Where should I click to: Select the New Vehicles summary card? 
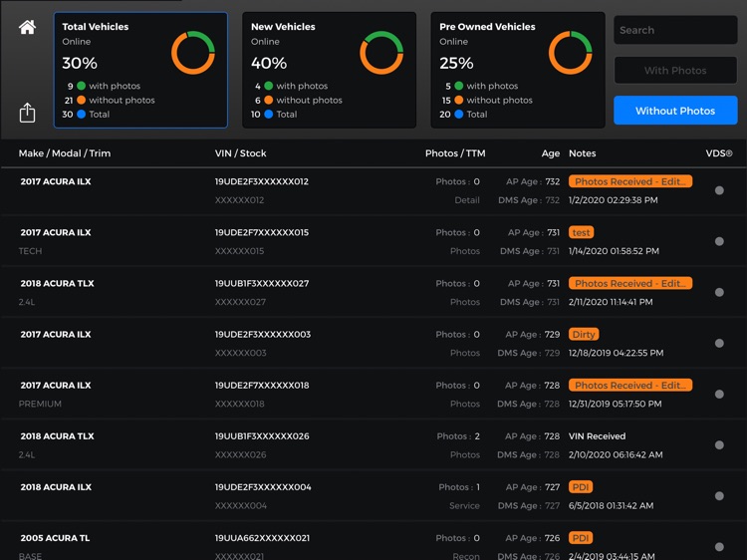click(330, 70)
